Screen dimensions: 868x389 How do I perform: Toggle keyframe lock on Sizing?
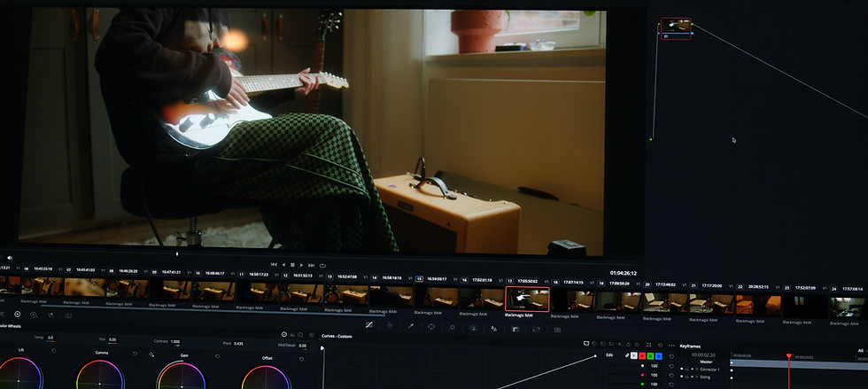pyautogui.click(x=686, y=377)
